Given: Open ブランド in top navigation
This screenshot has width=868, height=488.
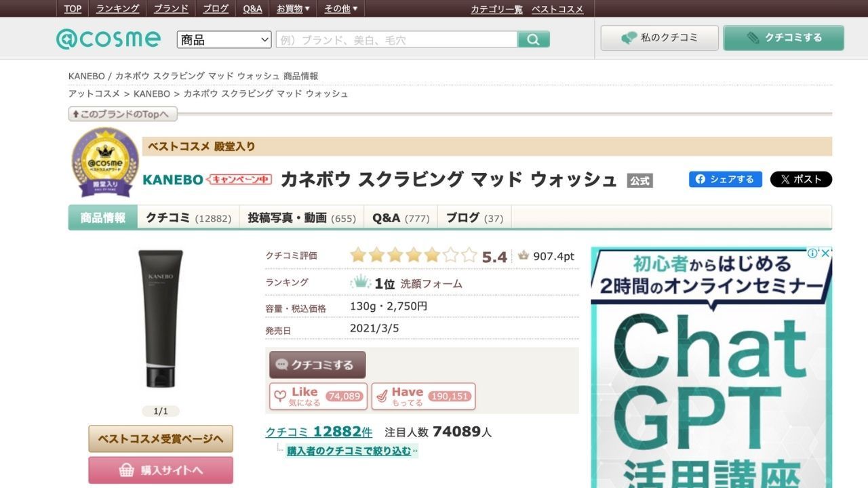Looking at the screenshot, I should (x=171, y=9).
